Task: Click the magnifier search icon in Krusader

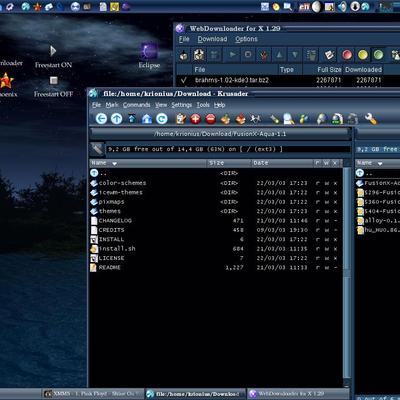Action: click(289, 119)
